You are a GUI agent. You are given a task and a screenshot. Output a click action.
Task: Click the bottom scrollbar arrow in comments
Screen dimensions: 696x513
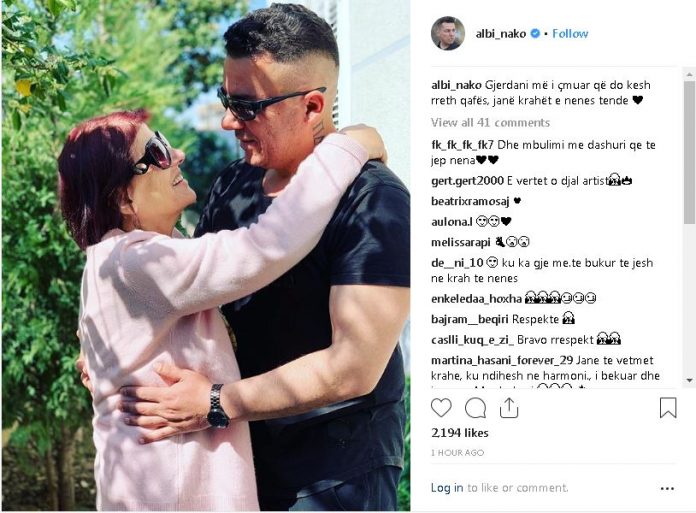pos(689,380)
